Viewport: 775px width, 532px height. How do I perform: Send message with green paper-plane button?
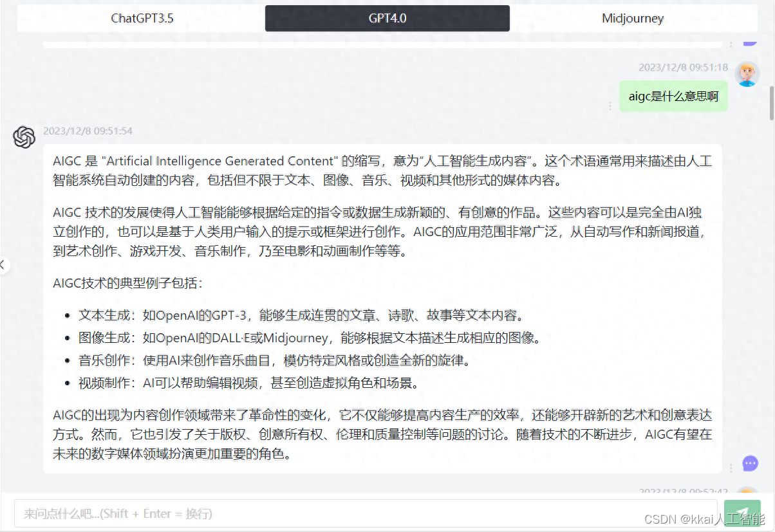tap(742, 513)
